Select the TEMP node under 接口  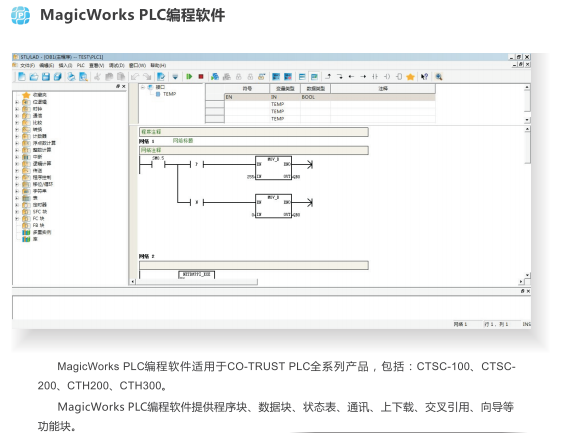[166, 94]
